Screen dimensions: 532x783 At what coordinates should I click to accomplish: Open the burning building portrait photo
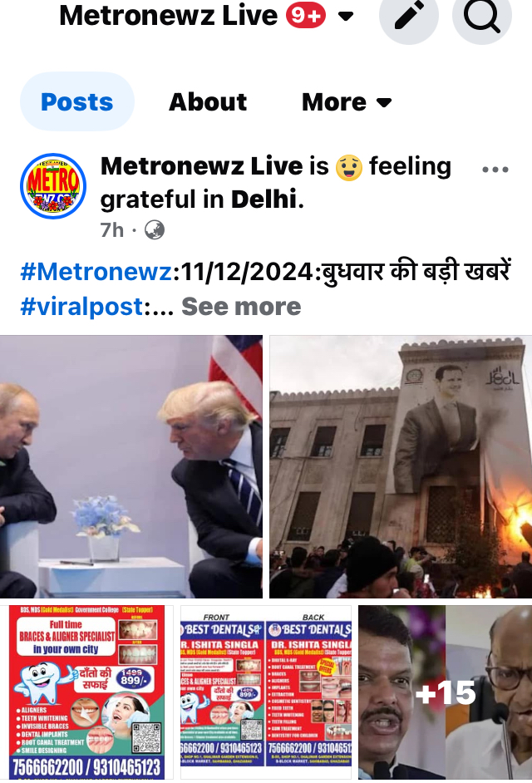(401, 466)
